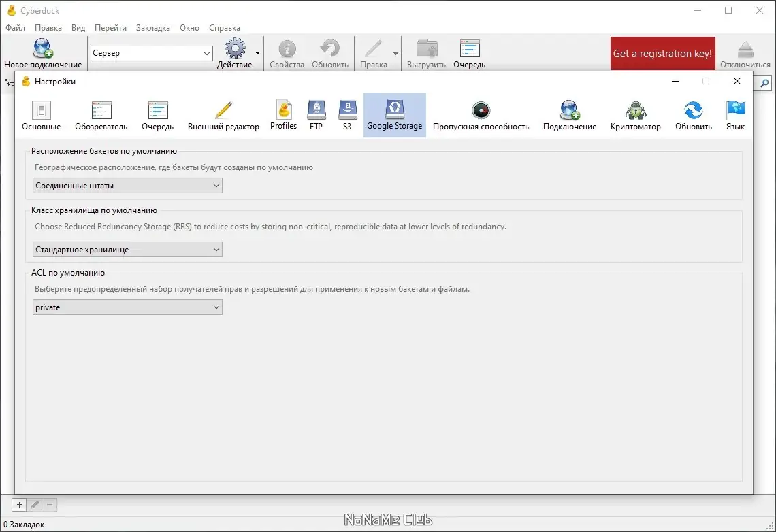
Task: Click the Действие gear icon
Action: click(x=235, y=48)
